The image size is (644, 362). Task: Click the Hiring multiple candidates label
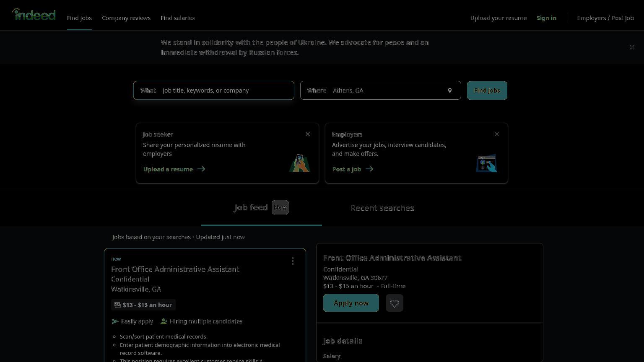pyautogui.click(x=206, y=321)
